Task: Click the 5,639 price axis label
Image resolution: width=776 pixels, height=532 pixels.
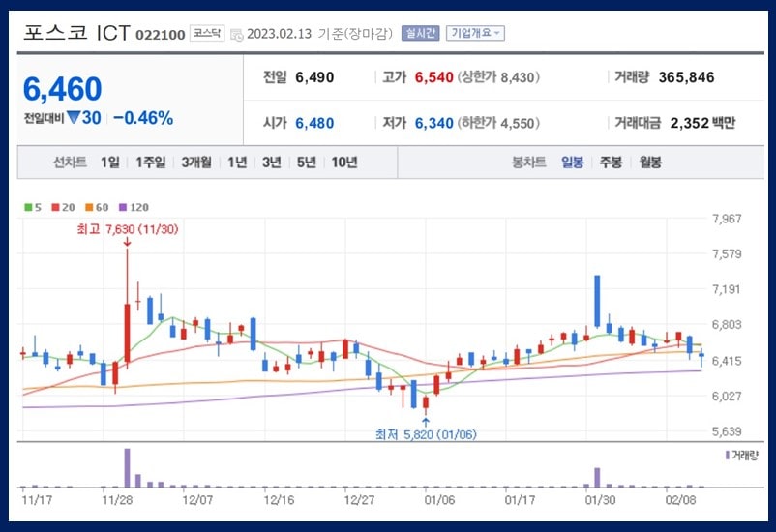Action: [x=727, y=431]
